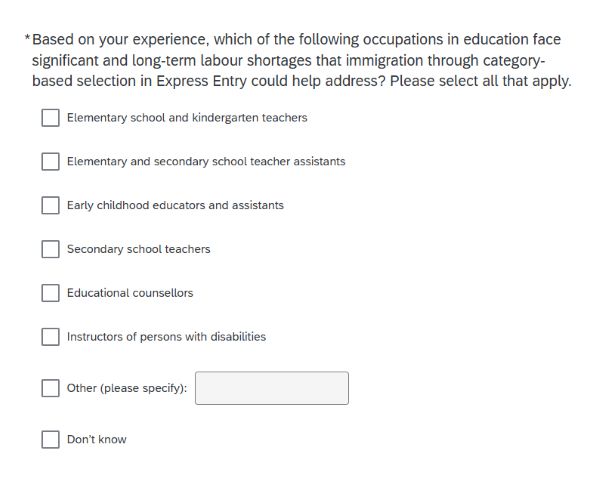Click the 'Elementary school and kindergarten teachers' label text
600x488 pixels.
pyautogui.click(x=187, y=118)
